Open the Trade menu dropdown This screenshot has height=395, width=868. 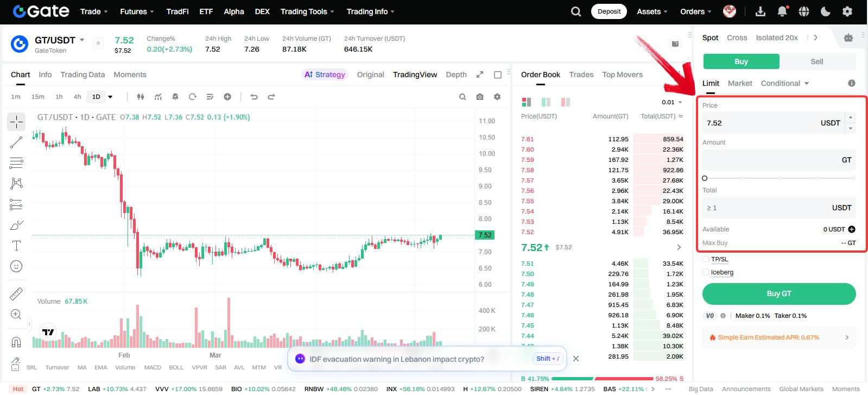[x=94, y=11]
